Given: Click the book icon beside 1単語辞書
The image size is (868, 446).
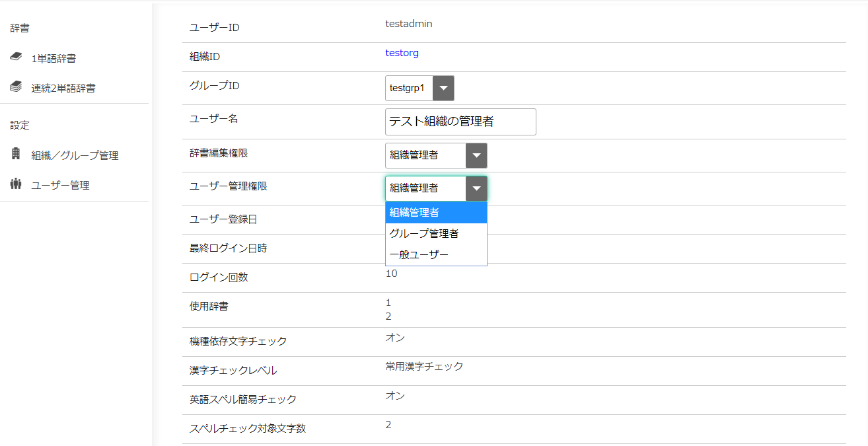Looking at the screenshot, I should click(16, 57).
